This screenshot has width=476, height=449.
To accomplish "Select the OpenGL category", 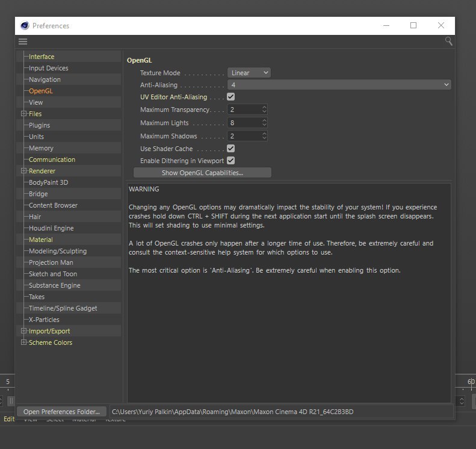I will pyautogui.click(x=41, y=91).
